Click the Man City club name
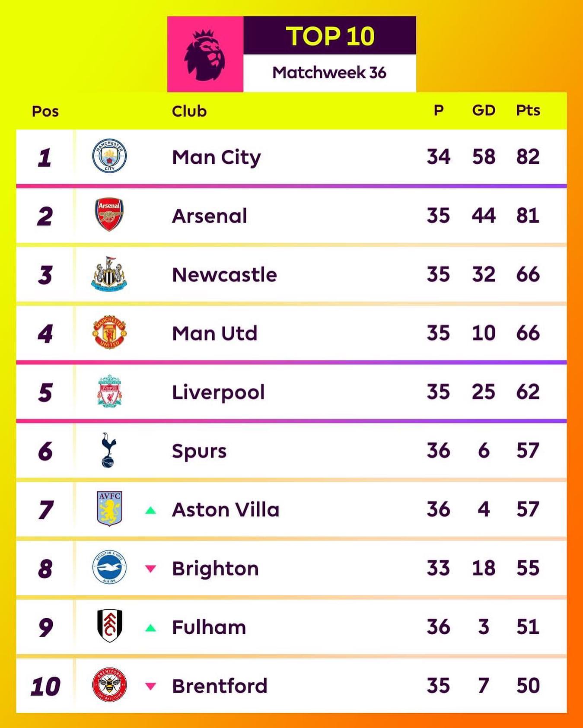The image size is (583, 728). click(216, 157)
